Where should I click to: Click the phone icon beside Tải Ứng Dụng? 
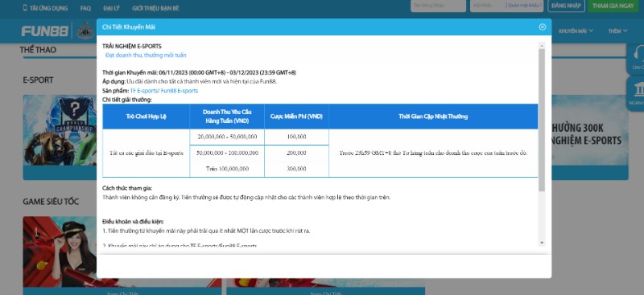click(x=25, y=8)
